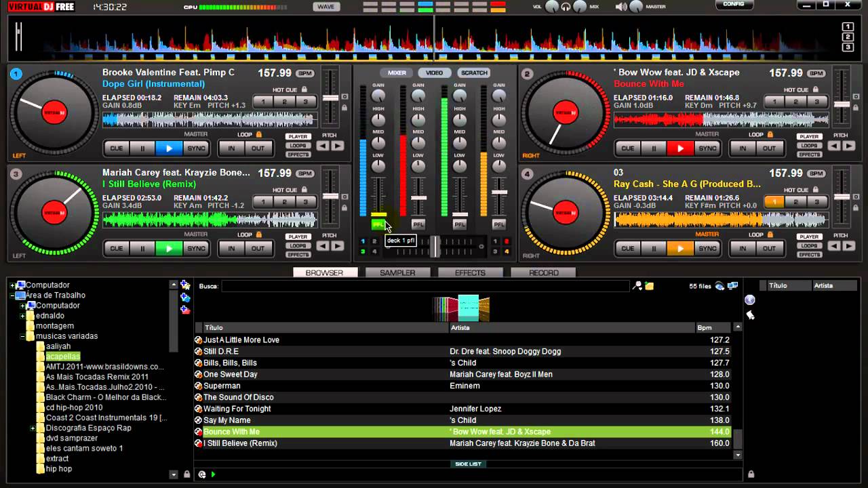
Task: Open the BROWSER tab
Action: pos(324,272)
